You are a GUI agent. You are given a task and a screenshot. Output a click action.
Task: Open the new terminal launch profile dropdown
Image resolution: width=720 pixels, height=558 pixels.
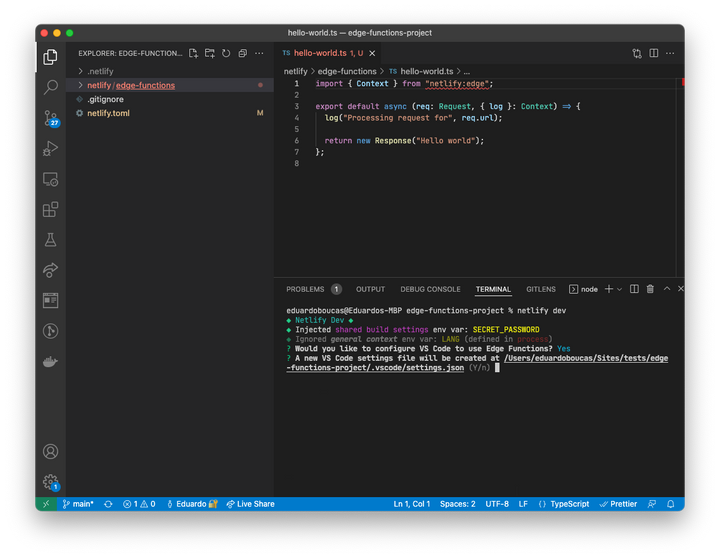[x=620, y=289]
